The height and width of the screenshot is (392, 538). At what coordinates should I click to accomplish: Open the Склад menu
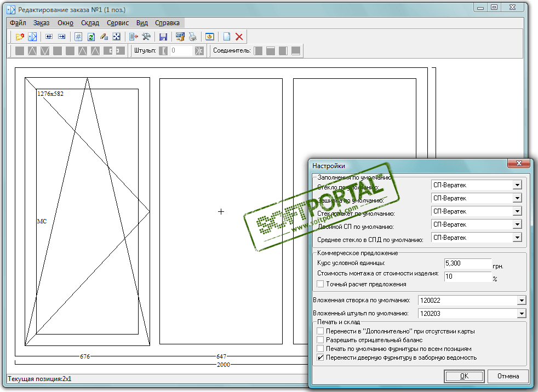90,22
